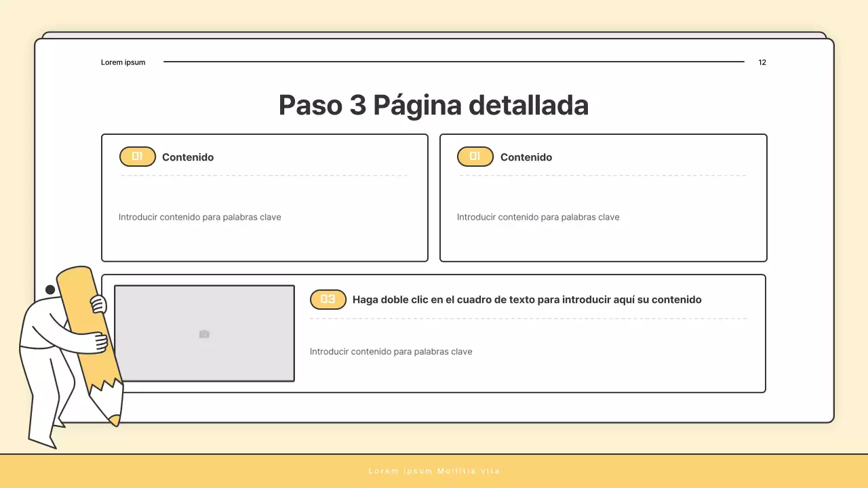Click the instruction text about double-clicking the text box
The height and width of the screenshot is (488, 868).
point(526,299)
